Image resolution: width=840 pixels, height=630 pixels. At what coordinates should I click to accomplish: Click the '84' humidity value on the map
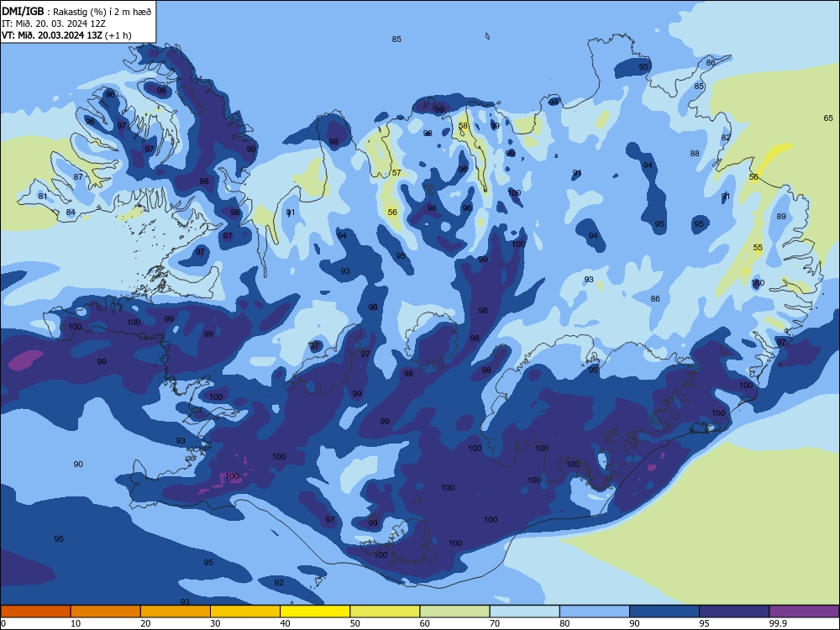tap(71, 213)
